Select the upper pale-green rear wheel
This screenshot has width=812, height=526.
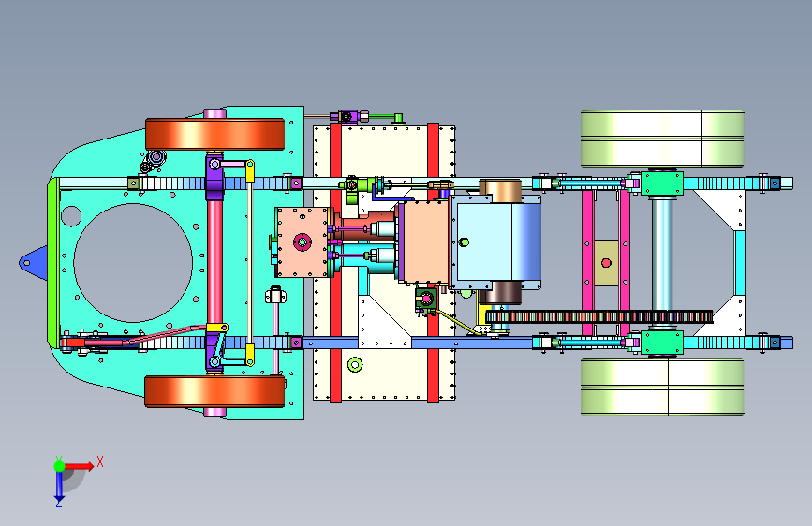tap(662, 139)
